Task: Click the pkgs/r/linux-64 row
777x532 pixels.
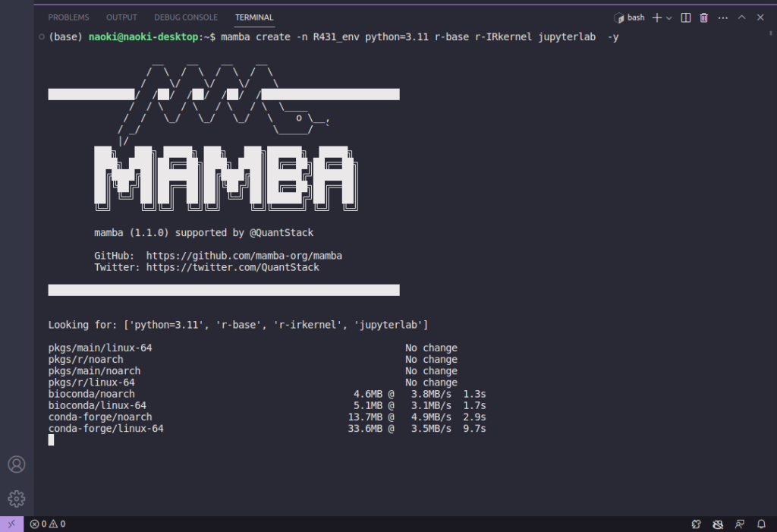Action: pyautogui.click(x=253, y=382)
